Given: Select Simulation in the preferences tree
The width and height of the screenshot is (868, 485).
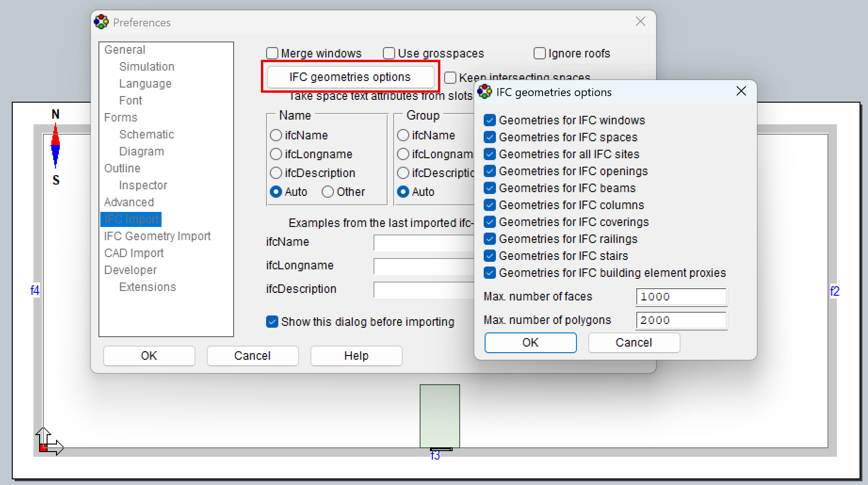Looking at the screenshot, I should coord(146,66).
